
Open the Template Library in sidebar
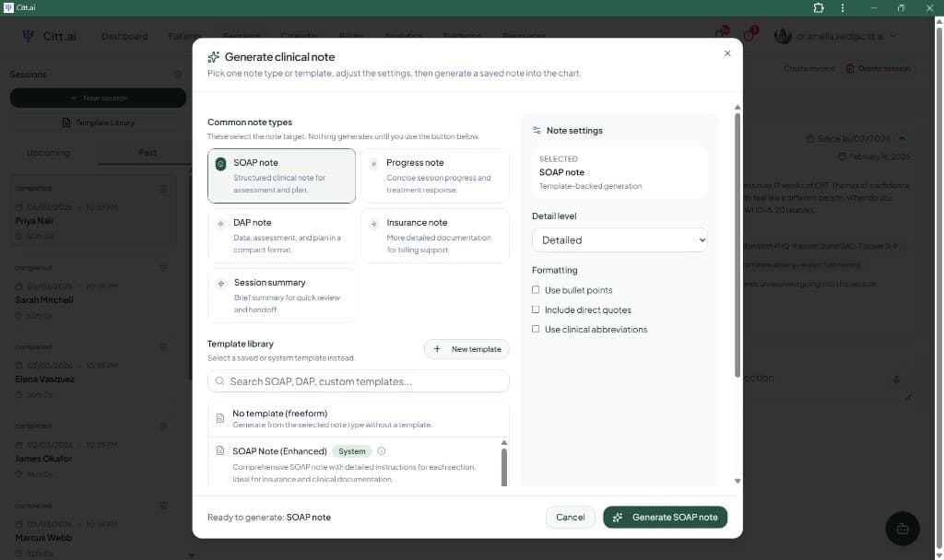click(x=98, y=122)
